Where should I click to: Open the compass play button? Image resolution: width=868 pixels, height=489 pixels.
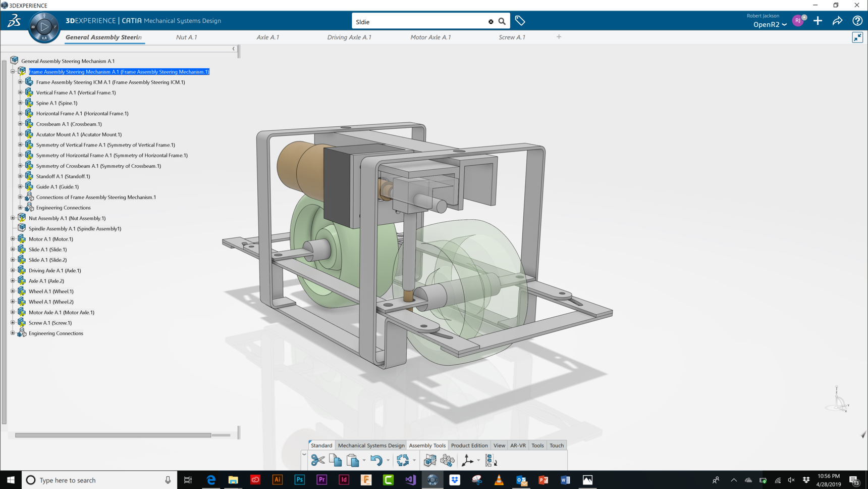coord(44,27)
